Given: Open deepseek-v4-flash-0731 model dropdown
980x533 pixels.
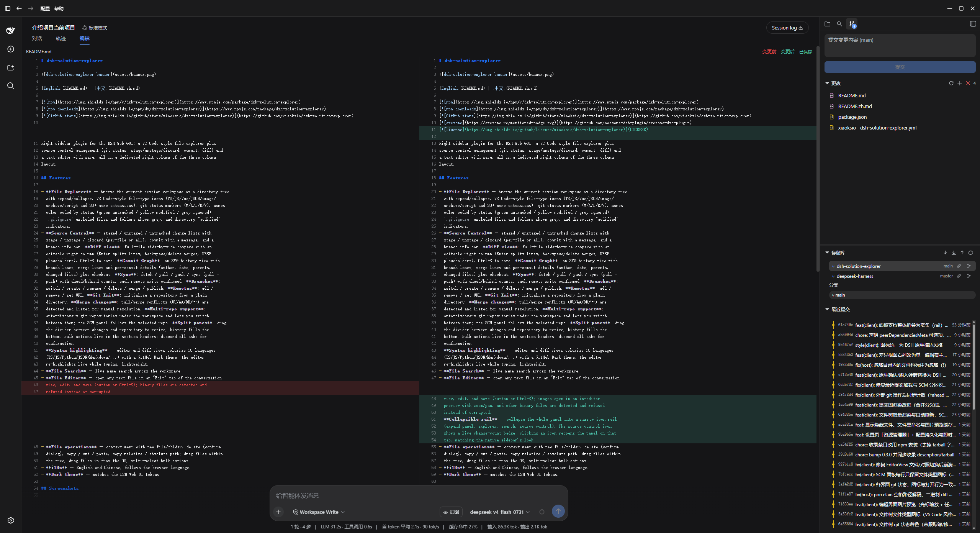Looking at the screenshot, I should [500, 512].
